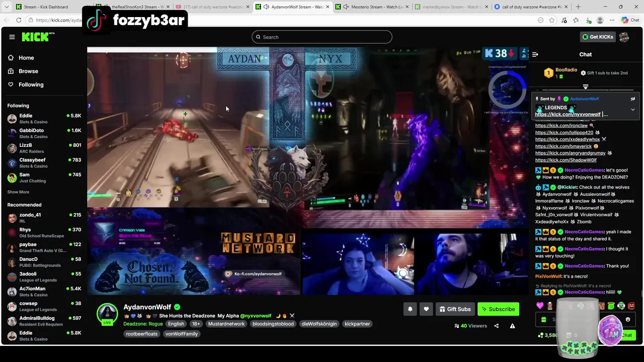Switch to merkedbysnow Stream browser tab
The width and height of the screenshot is (644, 362).
coord(452,7)
